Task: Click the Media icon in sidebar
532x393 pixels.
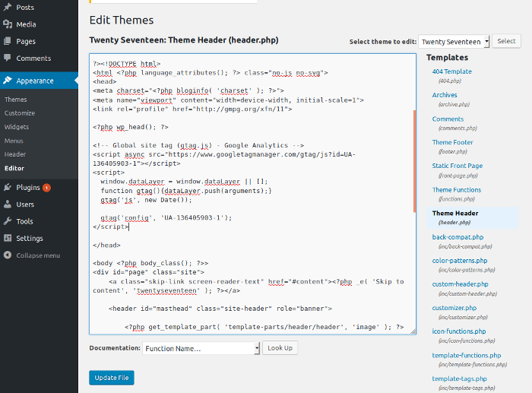Action: (x=8, y=24)
